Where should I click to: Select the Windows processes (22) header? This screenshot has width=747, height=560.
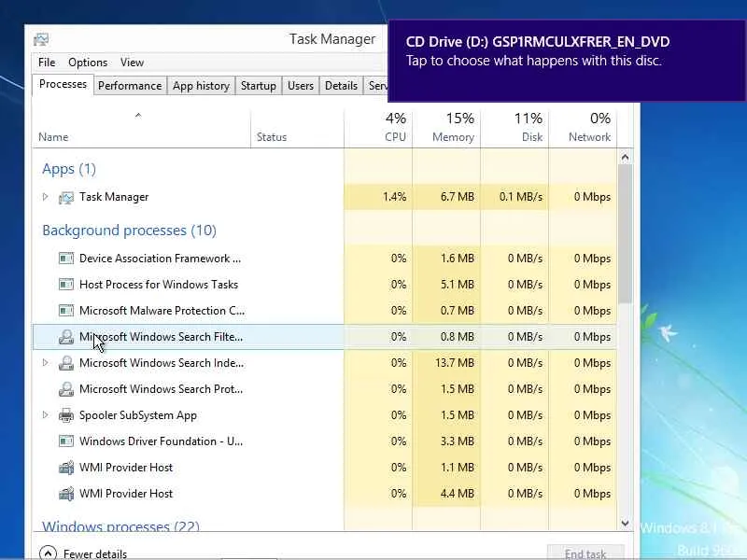coord(121,525)
